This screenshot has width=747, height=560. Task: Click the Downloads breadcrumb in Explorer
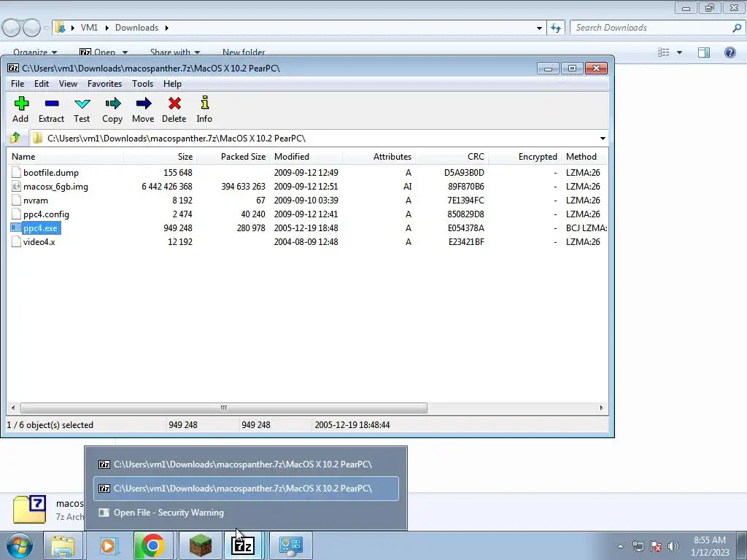(136, 28)
